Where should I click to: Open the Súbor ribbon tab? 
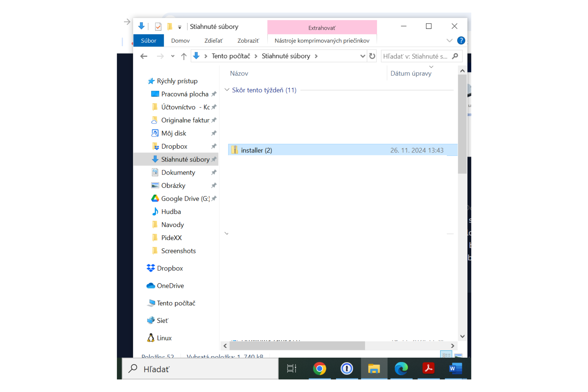[x=149, y=40]
